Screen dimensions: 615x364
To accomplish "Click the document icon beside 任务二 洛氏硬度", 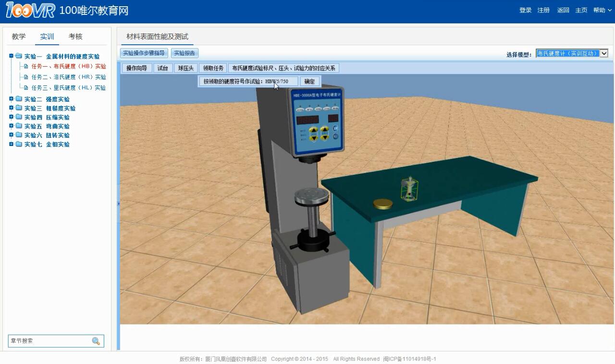I will point(26,77).
